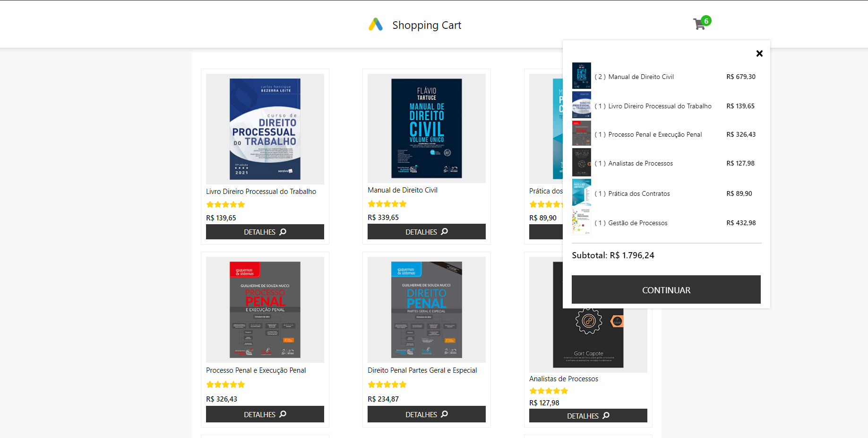The width and height of the screenshot is (868, 438).
Task: Click the Analistas de Processos product title
Action: 564,379
